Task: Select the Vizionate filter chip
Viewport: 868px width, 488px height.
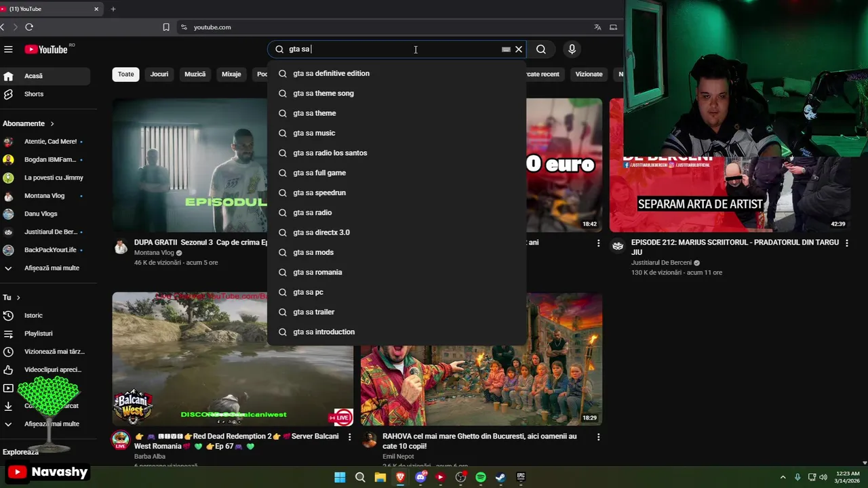Action: click(589, 75)
